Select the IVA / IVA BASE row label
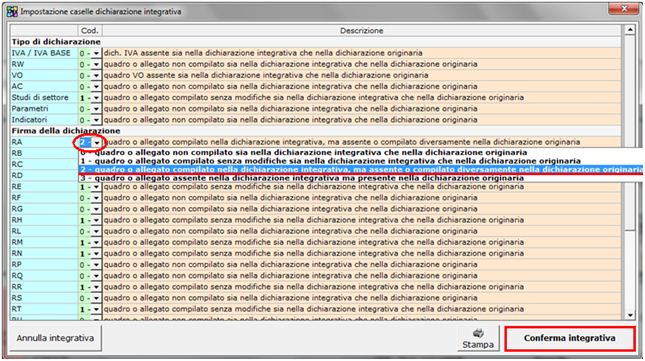 click(x=44, y=53)
